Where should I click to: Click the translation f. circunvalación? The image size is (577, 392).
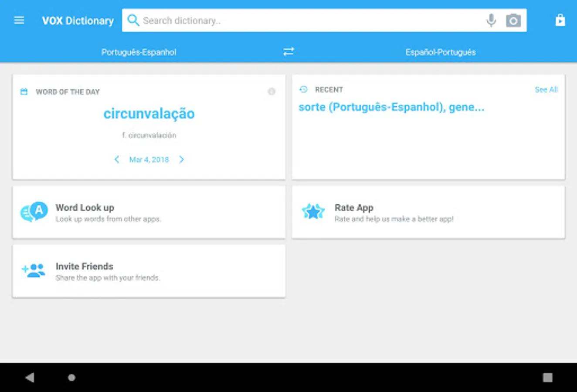[x=149, y=135]
